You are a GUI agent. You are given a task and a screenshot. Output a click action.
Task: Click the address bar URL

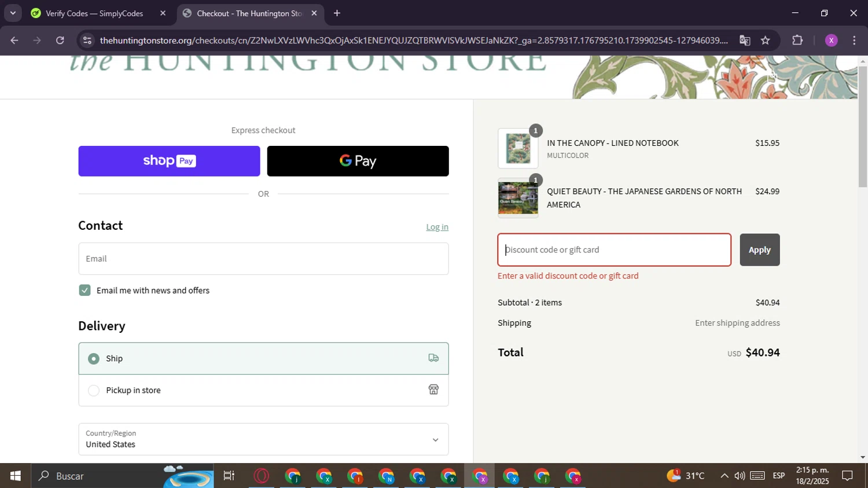[414, 41]
